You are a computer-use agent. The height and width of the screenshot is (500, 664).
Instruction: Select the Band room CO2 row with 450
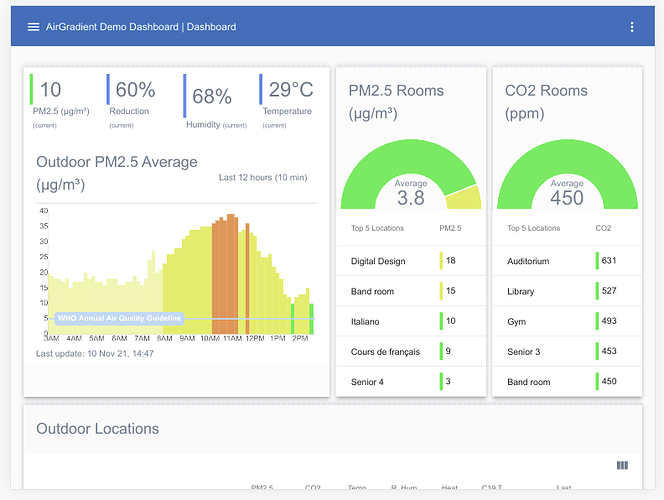coord(567,381)
